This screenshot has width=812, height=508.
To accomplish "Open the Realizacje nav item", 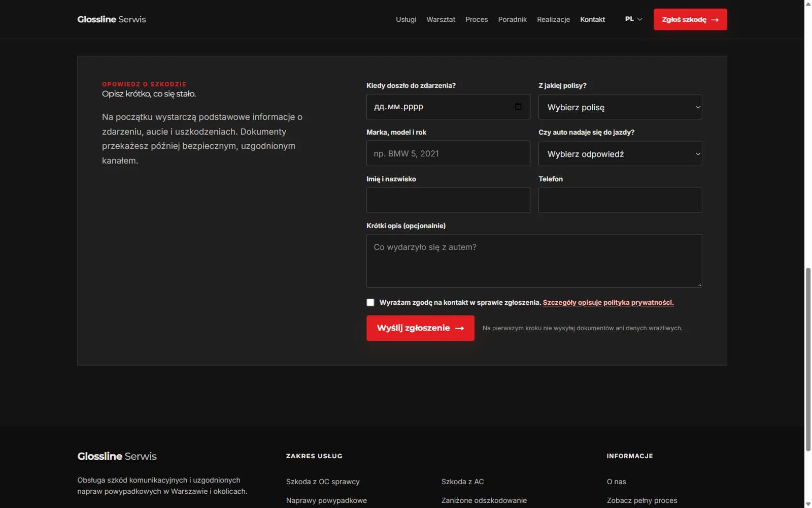I will point(553,19).
